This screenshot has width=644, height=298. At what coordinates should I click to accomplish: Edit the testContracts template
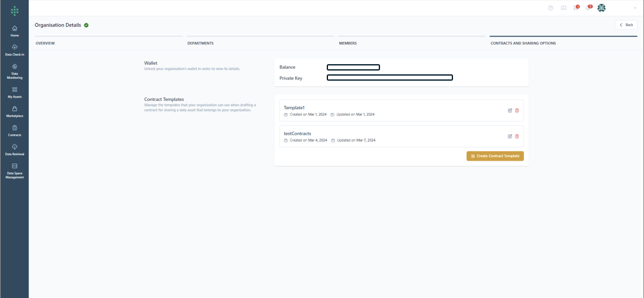click(x=509, y=136)
